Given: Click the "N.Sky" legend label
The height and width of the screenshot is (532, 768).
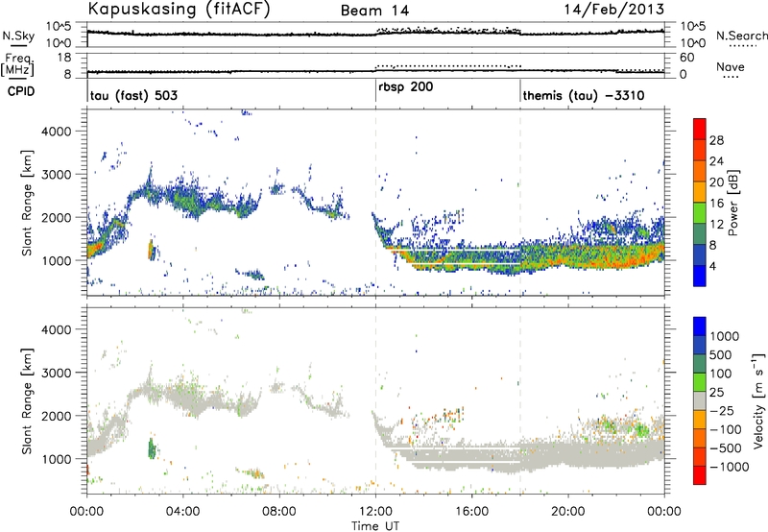Looking at the screenshot, I should [x=18, y=36].
